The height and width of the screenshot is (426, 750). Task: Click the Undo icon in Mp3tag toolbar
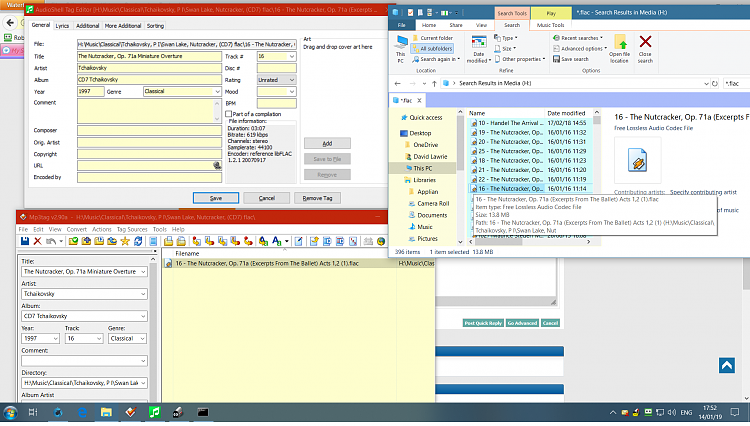(51, 241)
